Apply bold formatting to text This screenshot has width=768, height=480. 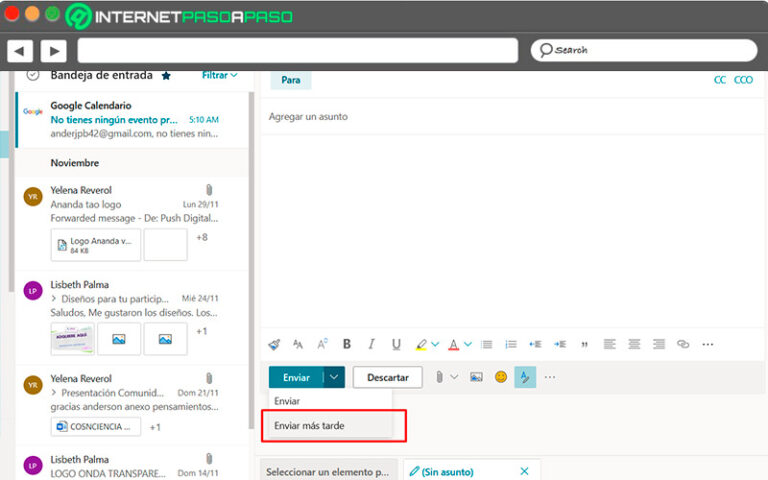pyautogui.click(x=347, y=344)
